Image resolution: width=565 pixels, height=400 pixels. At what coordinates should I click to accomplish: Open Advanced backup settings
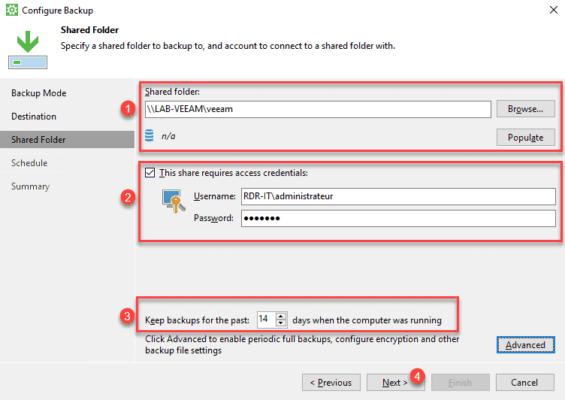tap(525, 345)
